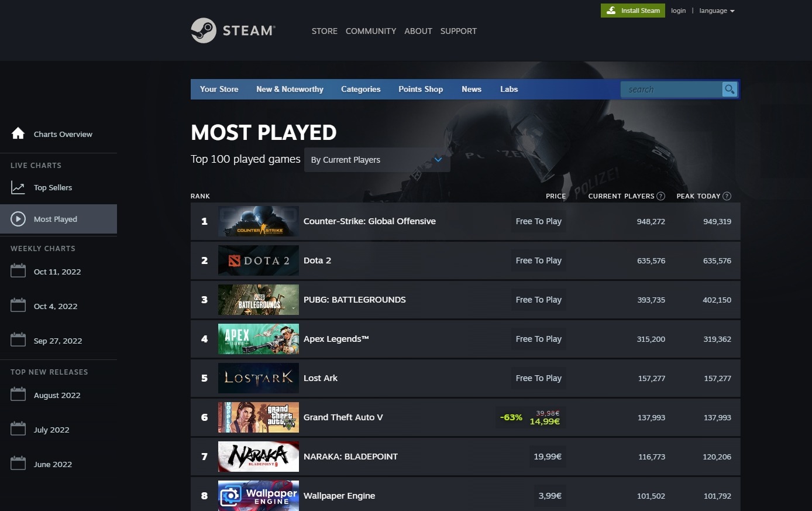This screenshot has width=812, height=511.
Task: Click the Current Players help icon
Action: pos(661,196)
